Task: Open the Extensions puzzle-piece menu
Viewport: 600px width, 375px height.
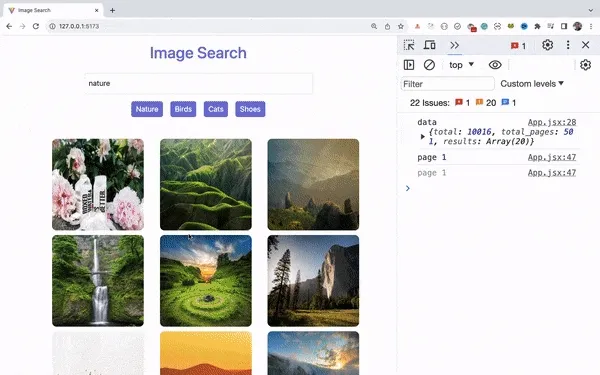Action: [537, 26]
